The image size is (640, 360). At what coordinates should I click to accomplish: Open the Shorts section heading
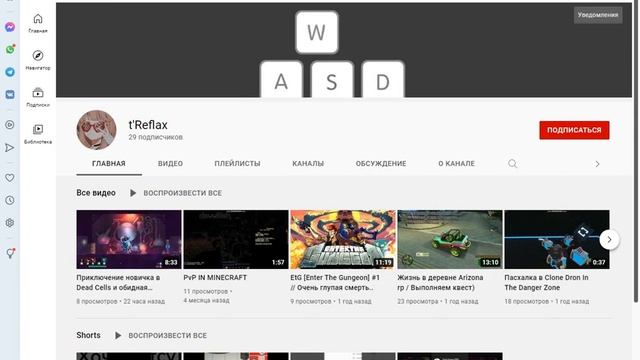pyautogui.click(x=88, y=335)
